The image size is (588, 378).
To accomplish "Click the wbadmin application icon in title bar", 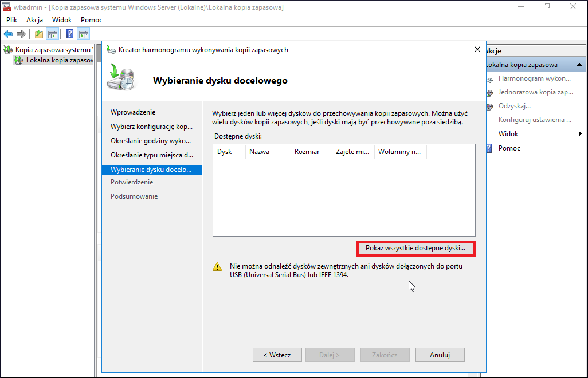I will tap(6, 7).
